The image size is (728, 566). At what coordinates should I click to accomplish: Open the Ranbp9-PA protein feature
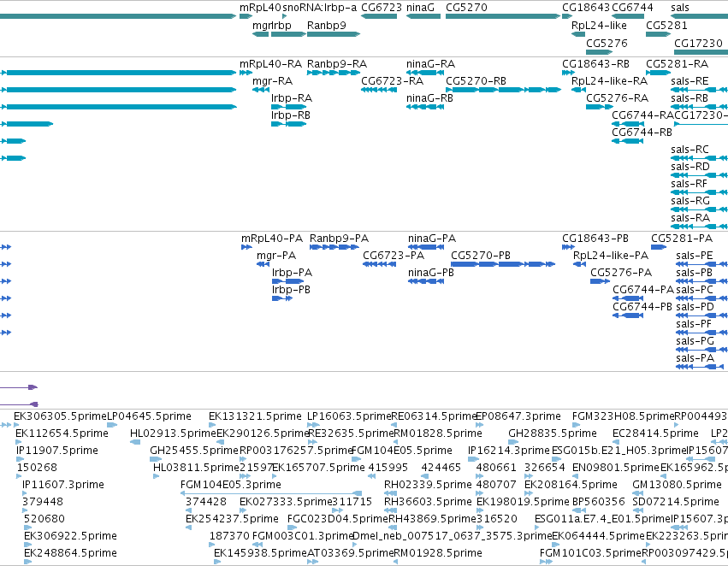point(334,247)
